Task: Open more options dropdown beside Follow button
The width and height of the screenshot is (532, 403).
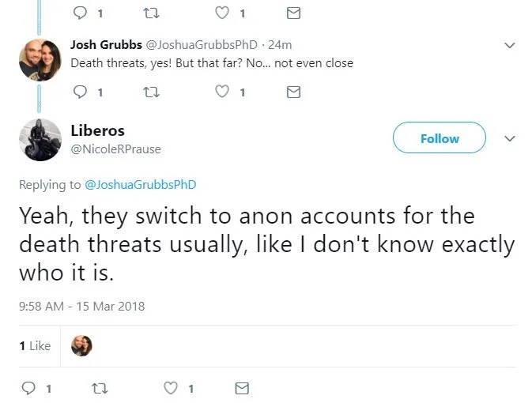Action: coord(510,138)
